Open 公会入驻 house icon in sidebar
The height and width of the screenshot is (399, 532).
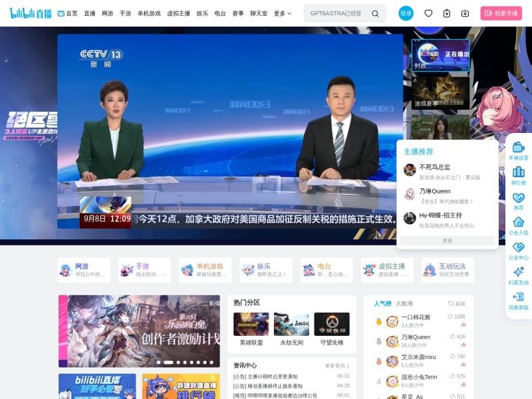(519, 222)
